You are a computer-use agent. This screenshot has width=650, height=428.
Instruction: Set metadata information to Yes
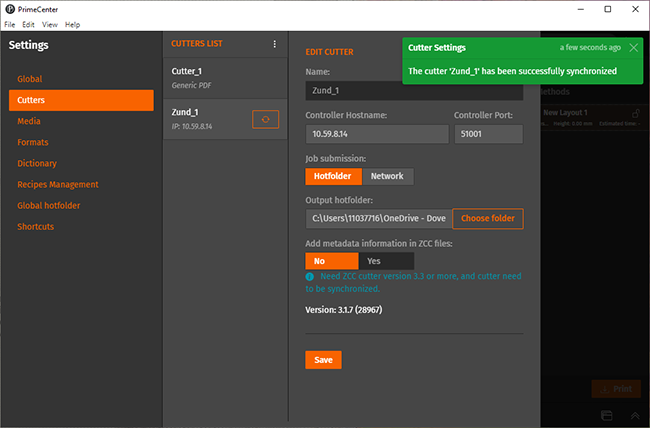[x=374, y=260]
